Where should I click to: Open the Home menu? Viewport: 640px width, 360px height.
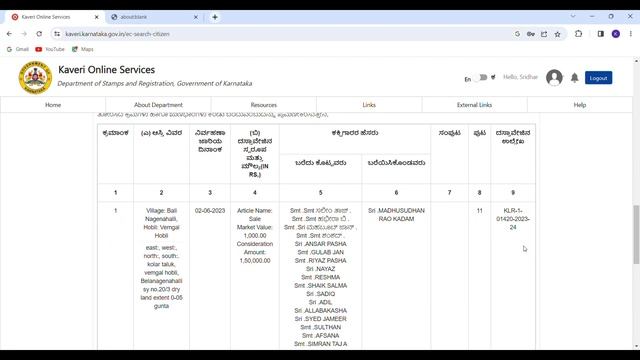pos(53,105)
